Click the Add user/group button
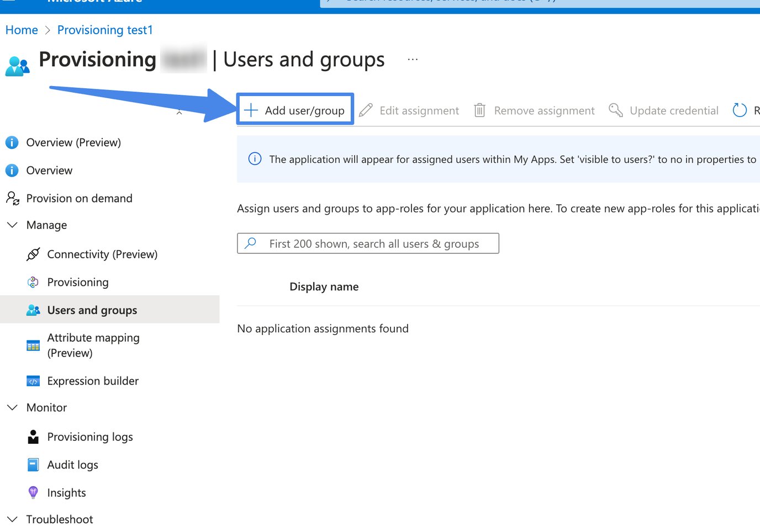Image resolution: width=760 pixels, height=532 pixels. [x=295, y=110]
